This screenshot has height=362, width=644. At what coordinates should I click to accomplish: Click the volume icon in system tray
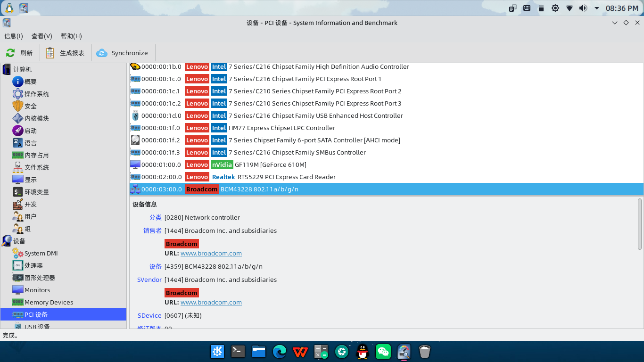(583, 8)
